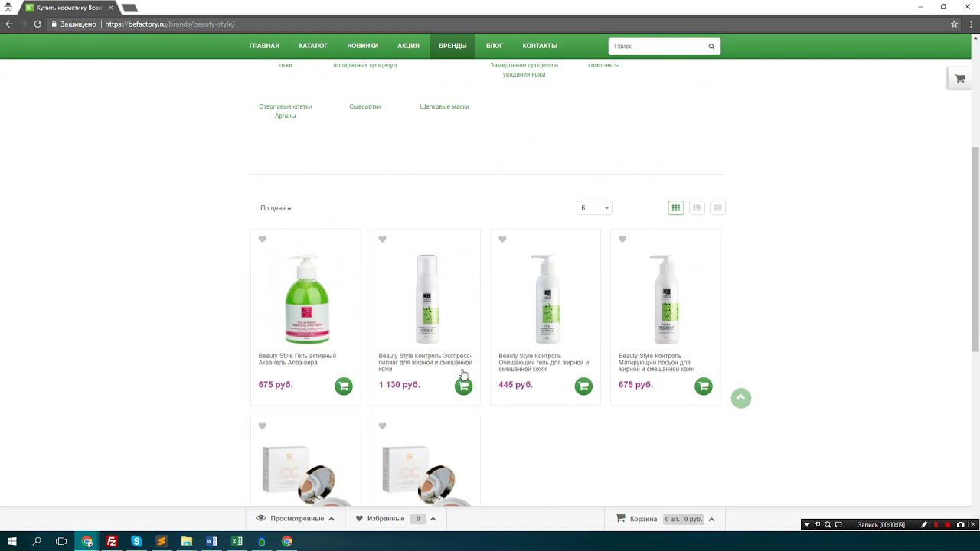Open the БЛОГ page
This screenshot has width=980, height=551.
click(x=495, y=46)
